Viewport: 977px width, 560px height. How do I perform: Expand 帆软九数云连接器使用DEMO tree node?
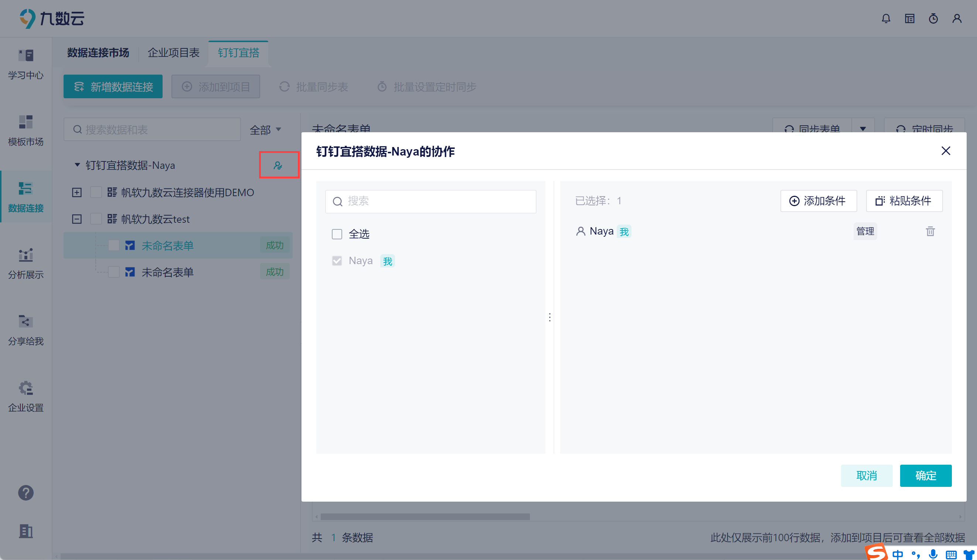(x=77, y=192)
